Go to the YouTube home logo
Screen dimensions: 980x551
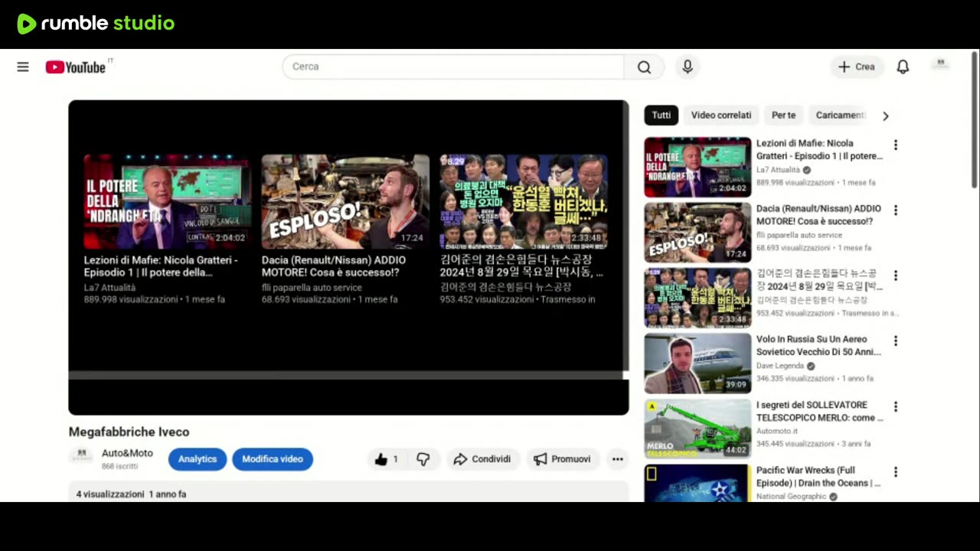coord(76,67)
